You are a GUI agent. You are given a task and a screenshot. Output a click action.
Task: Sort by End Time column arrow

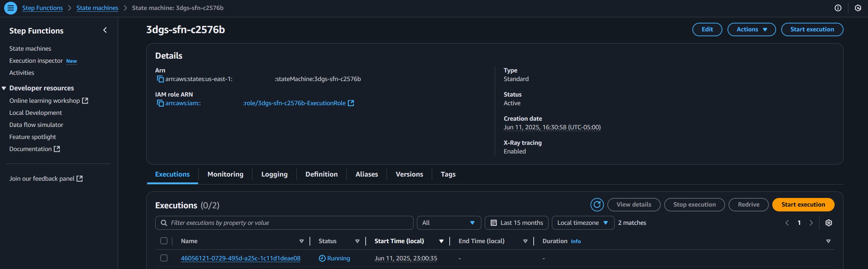point(525,241)
